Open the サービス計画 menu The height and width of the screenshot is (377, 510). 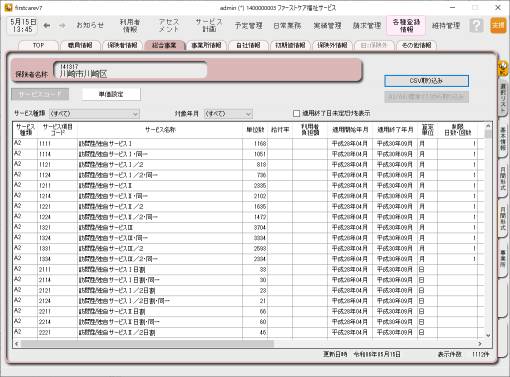click(x=209, y=25)
